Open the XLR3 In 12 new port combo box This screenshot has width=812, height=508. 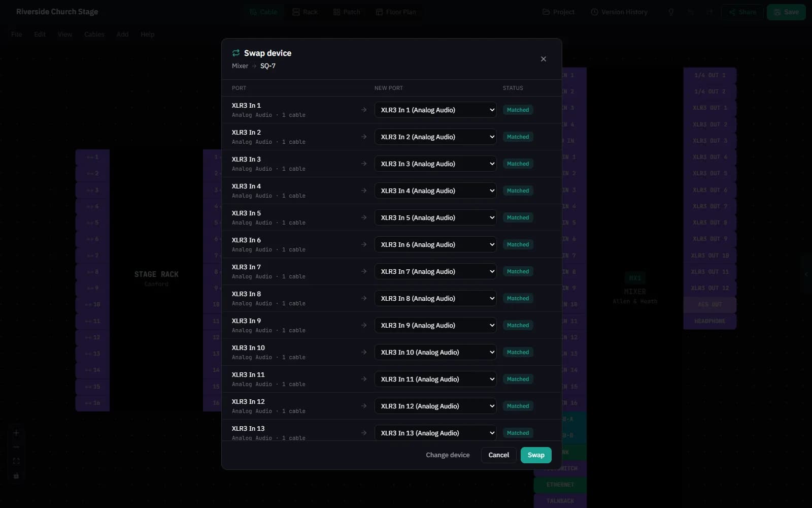coord(435,406)
